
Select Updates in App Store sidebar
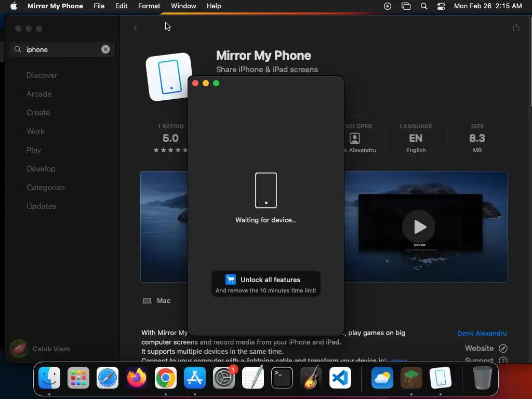click(x=42, y=206)
